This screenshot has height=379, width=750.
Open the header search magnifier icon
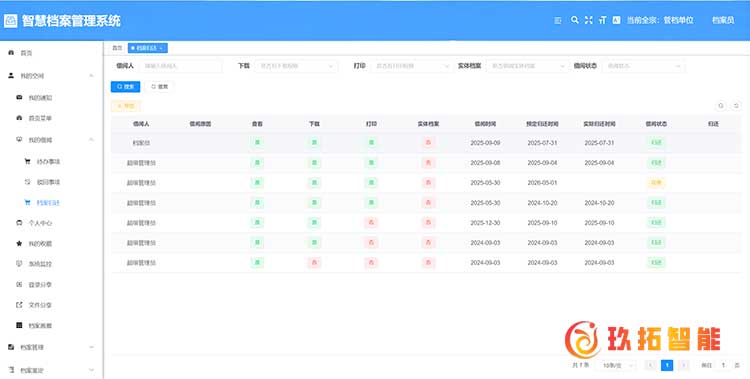pyautogui.click(x=575, y=20)
